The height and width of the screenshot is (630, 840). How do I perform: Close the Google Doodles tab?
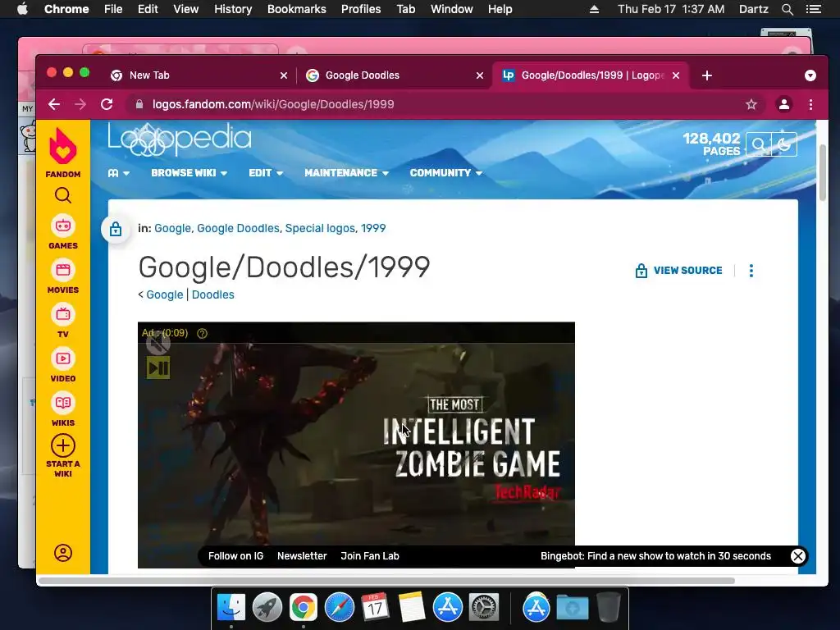(480, 75)
